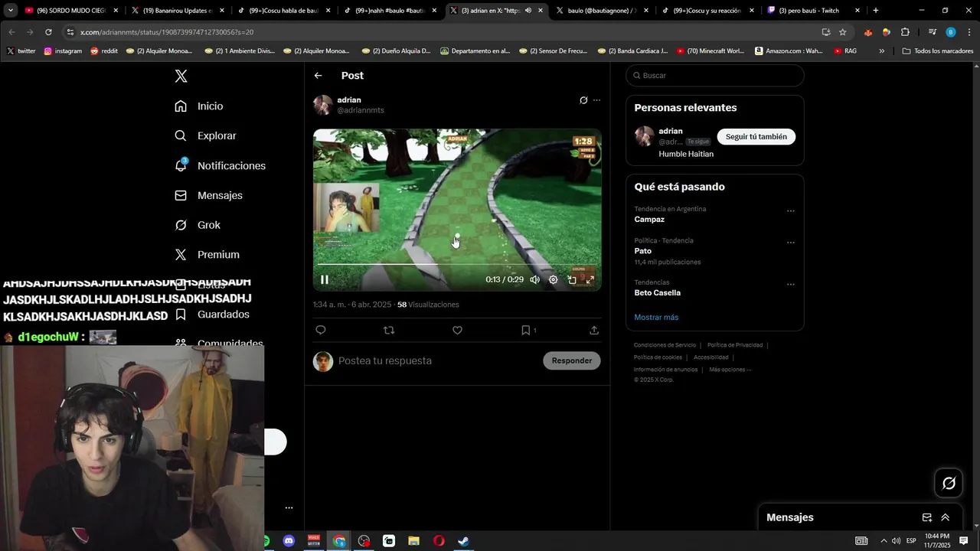Click the 58 Visualizaciones text

[x=428, y=305]
